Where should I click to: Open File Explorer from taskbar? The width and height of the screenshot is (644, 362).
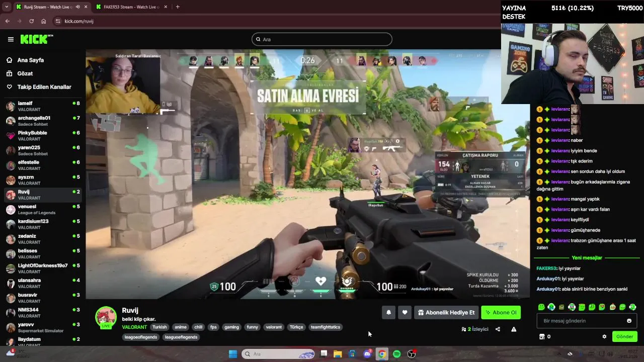pos(338,354)
